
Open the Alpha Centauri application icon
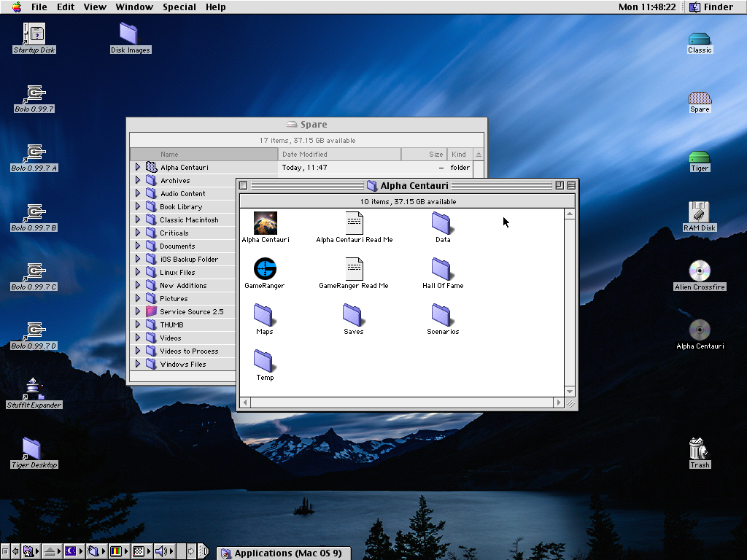[265, 223]
